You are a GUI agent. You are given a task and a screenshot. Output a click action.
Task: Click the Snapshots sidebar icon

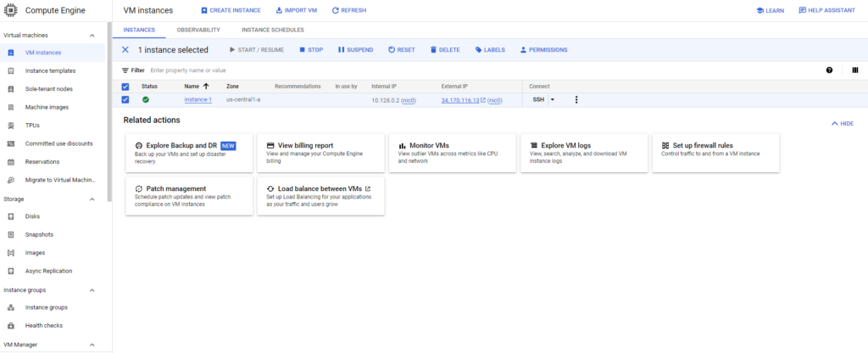[x=10, y=234]
